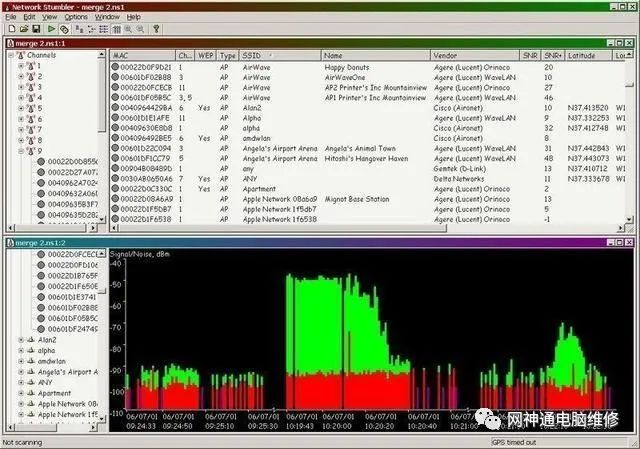Click the circle icon for 00601DF1CC79 row
Image resolution: width=640 pixels, height=449 pixels.
(115, 158)
